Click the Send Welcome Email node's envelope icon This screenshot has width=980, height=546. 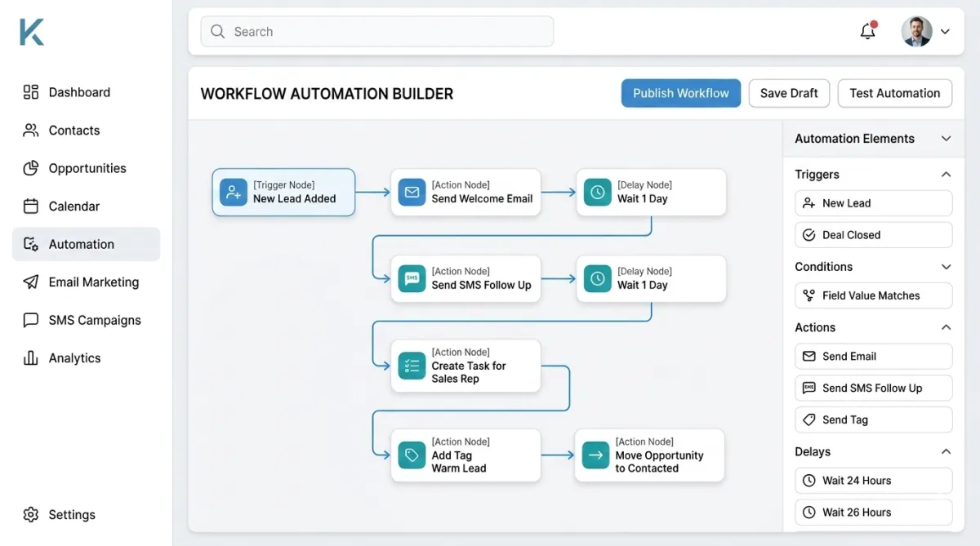click(412, 192)
